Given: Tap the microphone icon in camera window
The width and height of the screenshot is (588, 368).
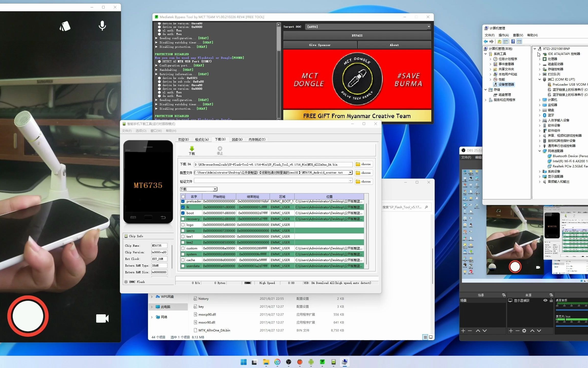Looking at the screenshot, I should [x=102, y=26].
